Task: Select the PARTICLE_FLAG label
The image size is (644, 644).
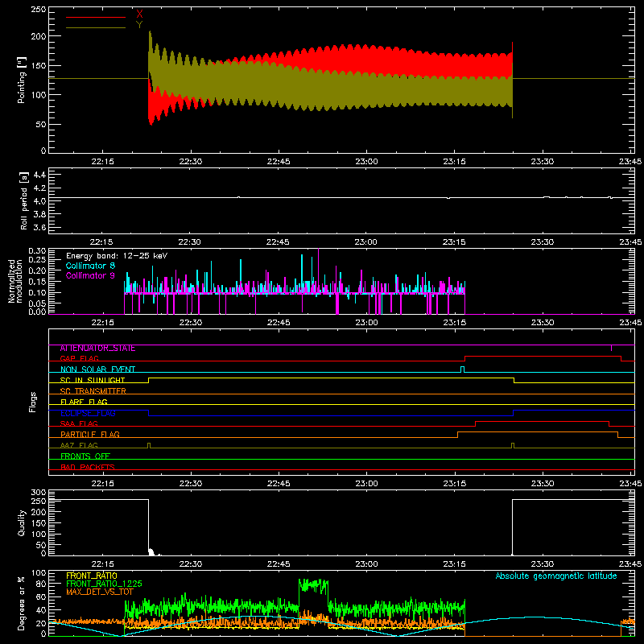Action: point(90,435)
